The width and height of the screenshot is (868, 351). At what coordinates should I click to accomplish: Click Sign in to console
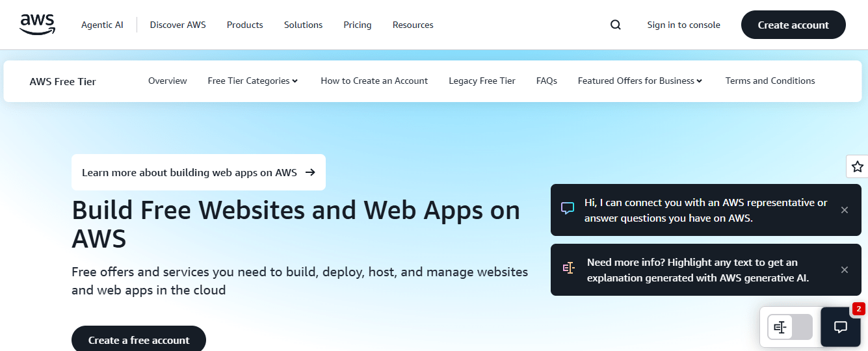coord(683,25)
